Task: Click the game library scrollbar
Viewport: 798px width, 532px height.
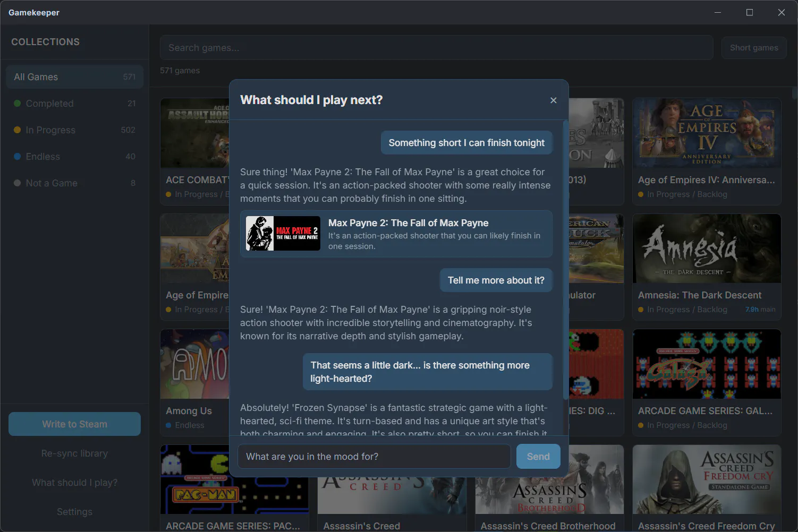Action: tap(795, 93)
